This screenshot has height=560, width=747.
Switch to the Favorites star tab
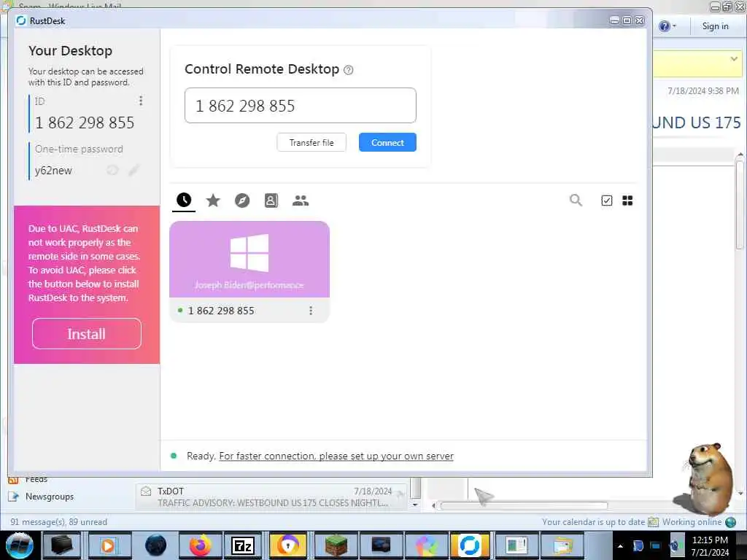click(213, 201)
